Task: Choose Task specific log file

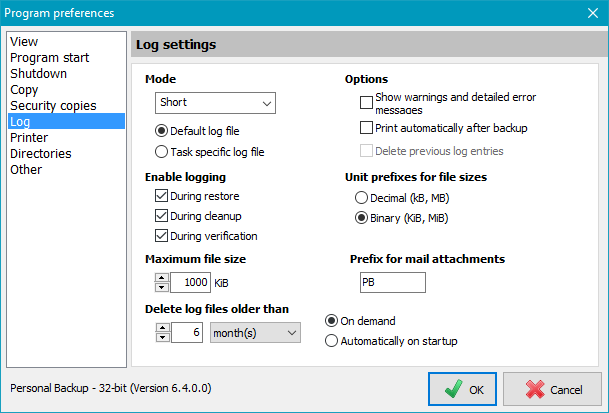Action: (210, 152)
